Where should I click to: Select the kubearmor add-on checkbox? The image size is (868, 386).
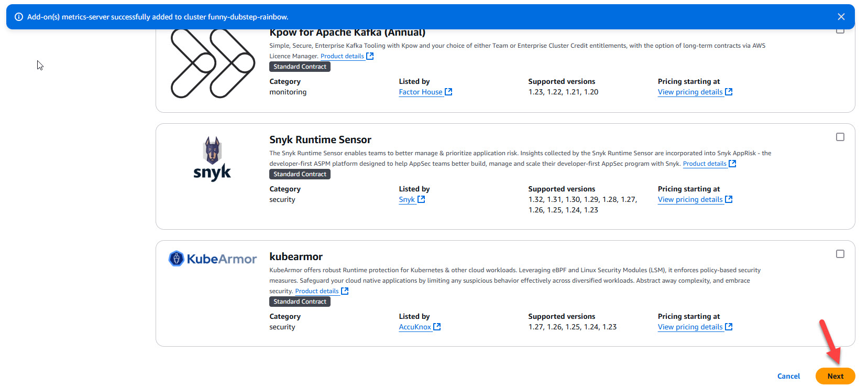click(840, 254)
